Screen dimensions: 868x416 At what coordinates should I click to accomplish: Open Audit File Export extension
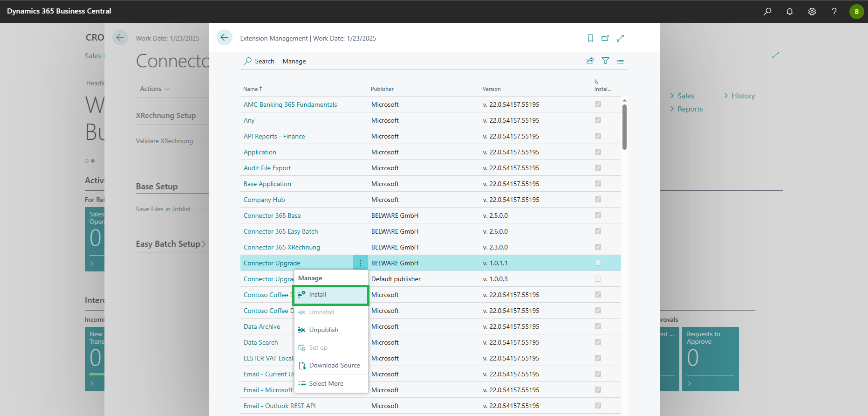(267, 168)
